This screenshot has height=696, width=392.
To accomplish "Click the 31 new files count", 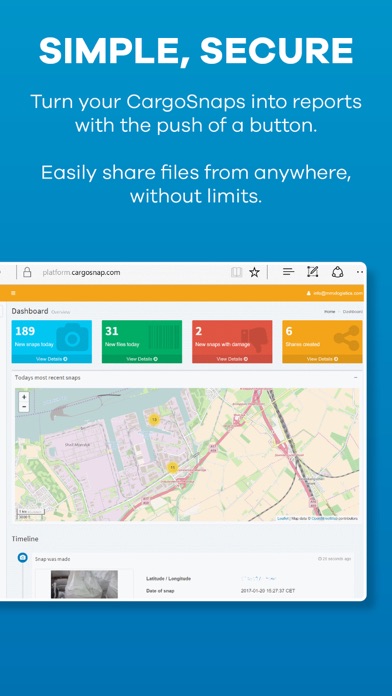I will [111, 331].
